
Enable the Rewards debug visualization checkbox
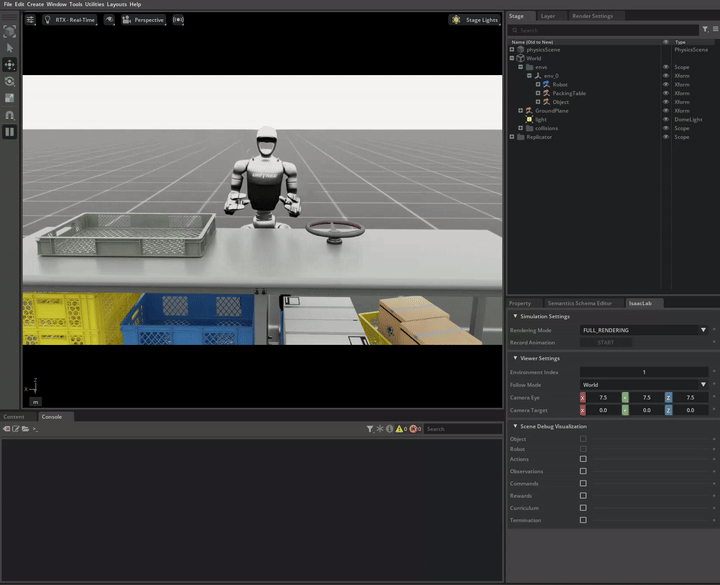point(583,495)
